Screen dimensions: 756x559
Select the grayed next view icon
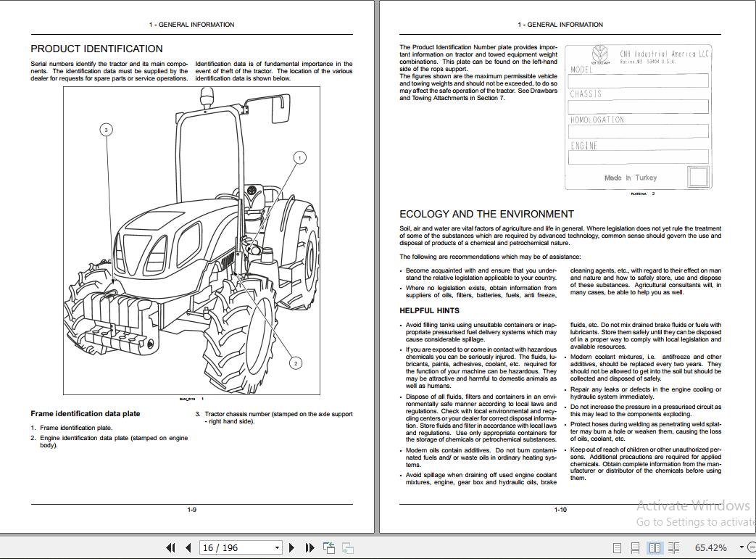(x=348, y=549)
